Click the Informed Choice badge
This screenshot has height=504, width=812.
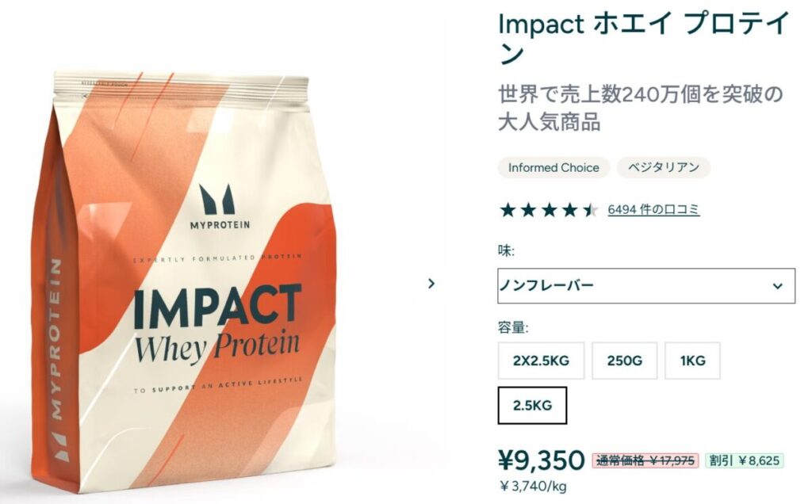point(553,168)
